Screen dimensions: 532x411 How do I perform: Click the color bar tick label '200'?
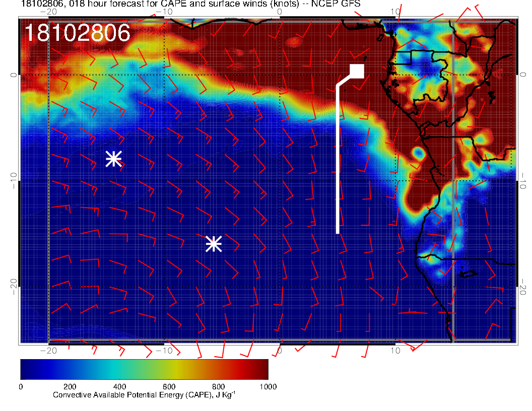pos(70,387)
